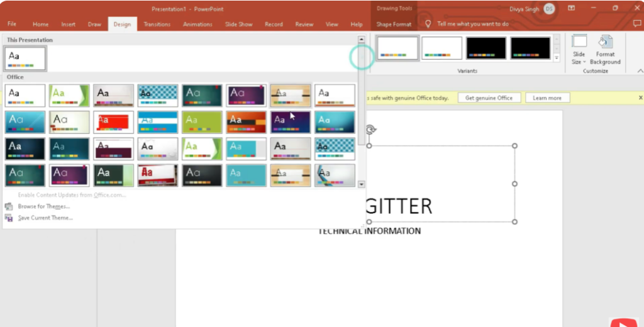
Task: Apply the blue theme with a white band
Action: point(158,122)
